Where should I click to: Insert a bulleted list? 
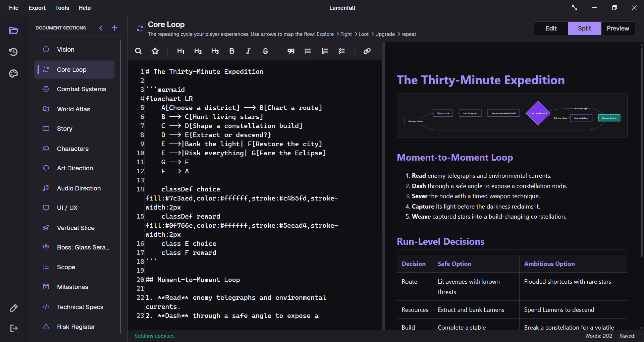(x=308, y=51)
